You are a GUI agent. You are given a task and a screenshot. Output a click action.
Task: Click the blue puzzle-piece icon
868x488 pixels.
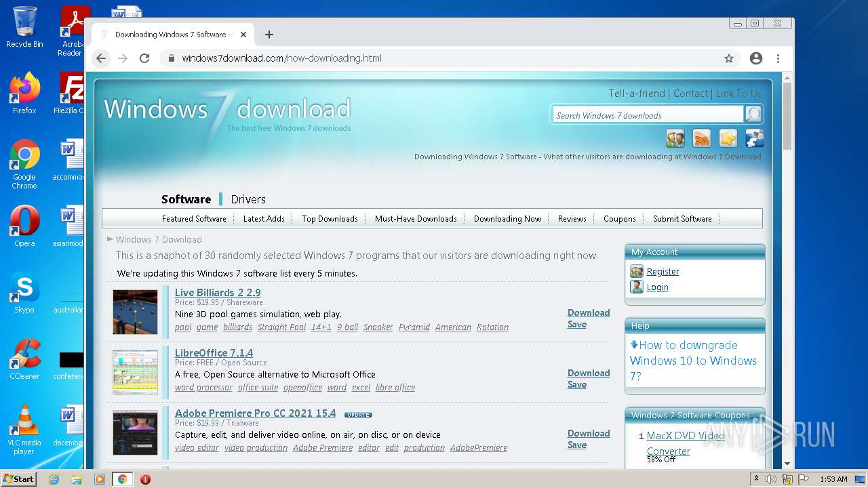(755, 138)
